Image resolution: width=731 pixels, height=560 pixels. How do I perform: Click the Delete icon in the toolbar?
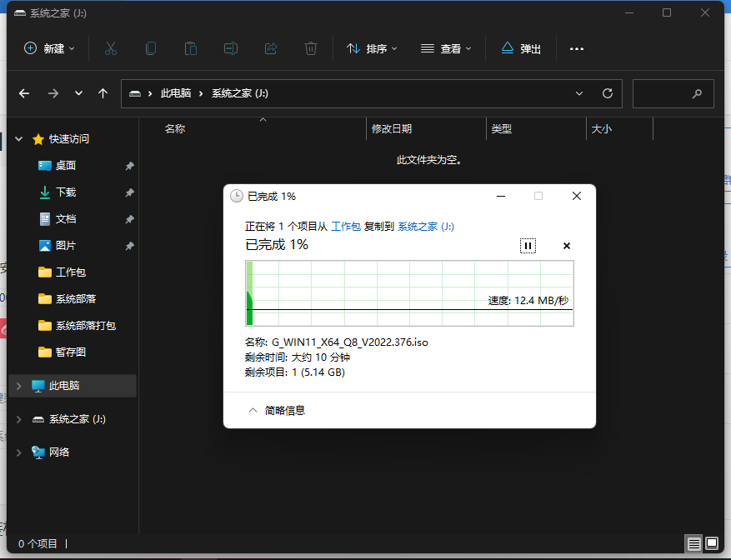pyautogui.click(x=311, y=48)
